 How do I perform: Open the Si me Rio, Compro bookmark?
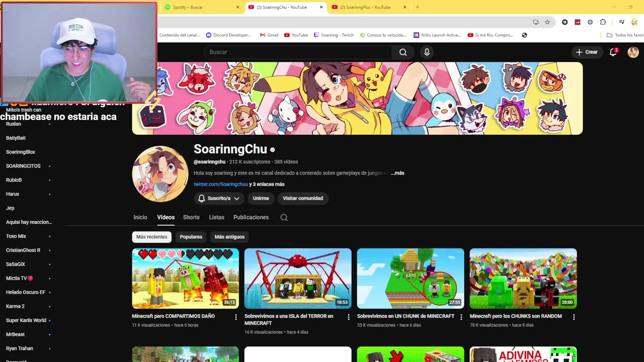490,35
